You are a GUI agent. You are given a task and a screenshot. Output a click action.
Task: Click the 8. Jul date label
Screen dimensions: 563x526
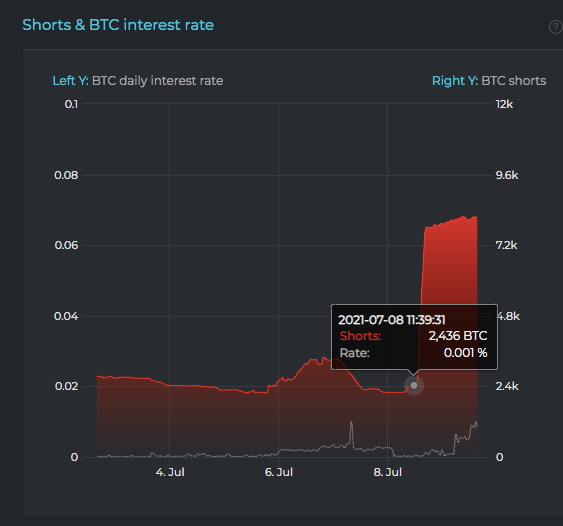tap(387, 472)
